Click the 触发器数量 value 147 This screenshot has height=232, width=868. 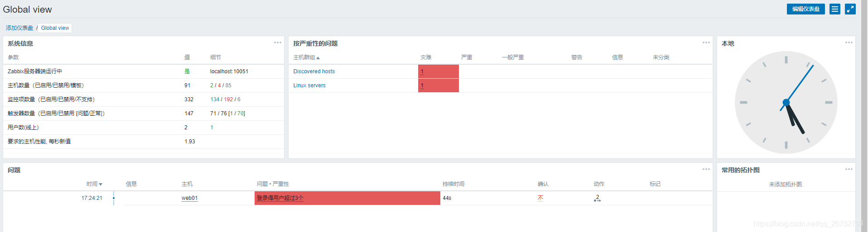click(x=189, y=114)
